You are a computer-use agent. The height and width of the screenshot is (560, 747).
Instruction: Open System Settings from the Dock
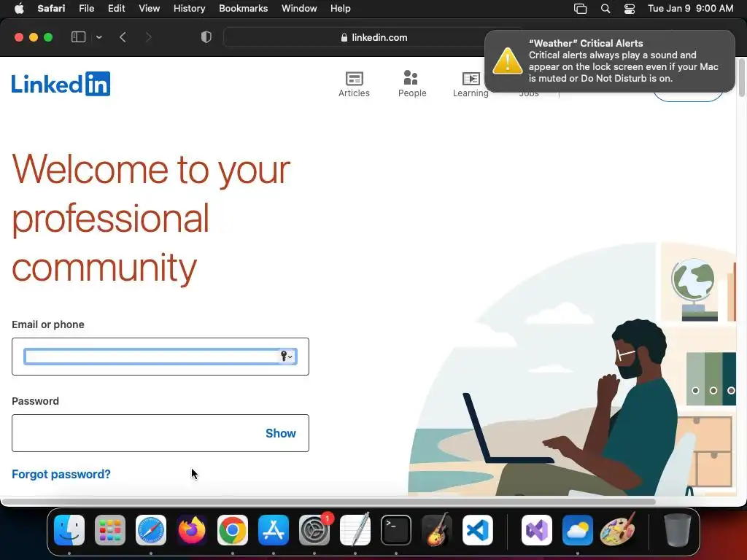point(314,530)
